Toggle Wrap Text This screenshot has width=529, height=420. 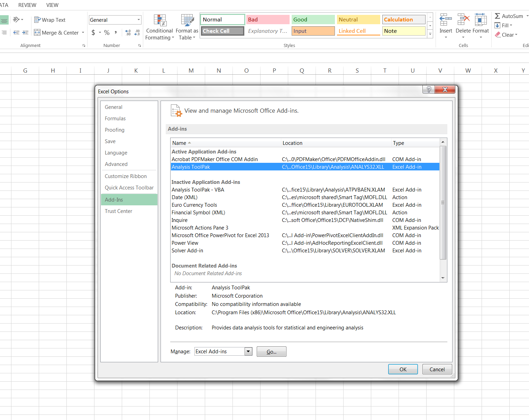50,20
